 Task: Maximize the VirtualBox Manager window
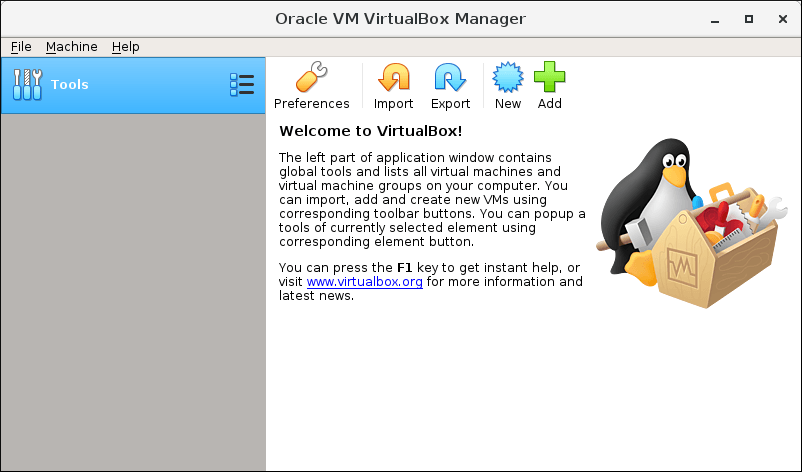[749, 19]
